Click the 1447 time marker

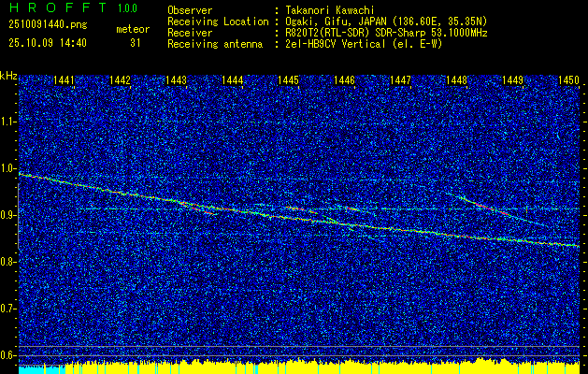(x=400, y=79)
